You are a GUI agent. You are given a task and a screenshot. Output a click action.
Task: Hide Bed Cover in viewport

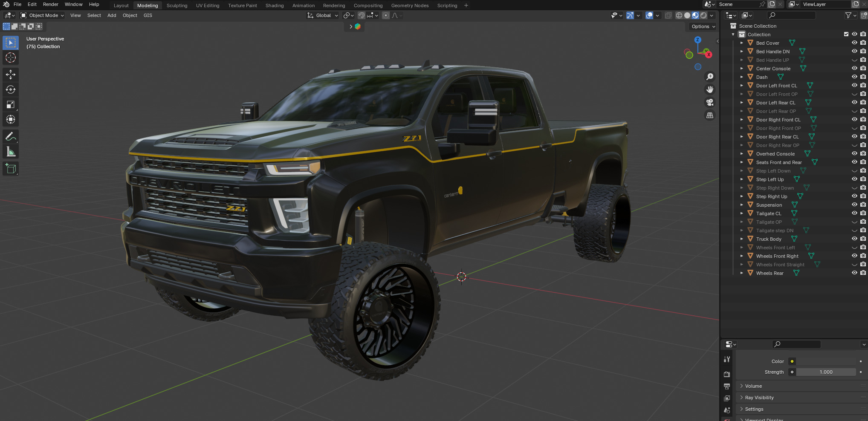[854, 43]
